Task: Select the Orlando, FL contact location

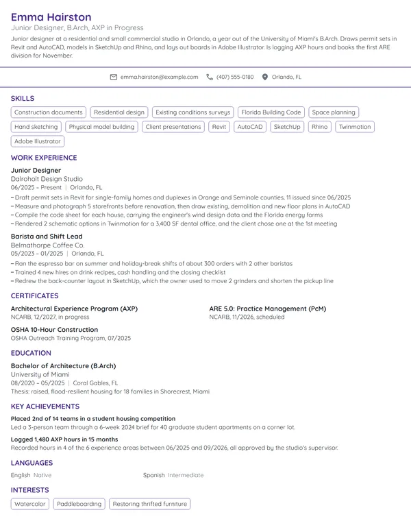Action: [x=286, y=77]
